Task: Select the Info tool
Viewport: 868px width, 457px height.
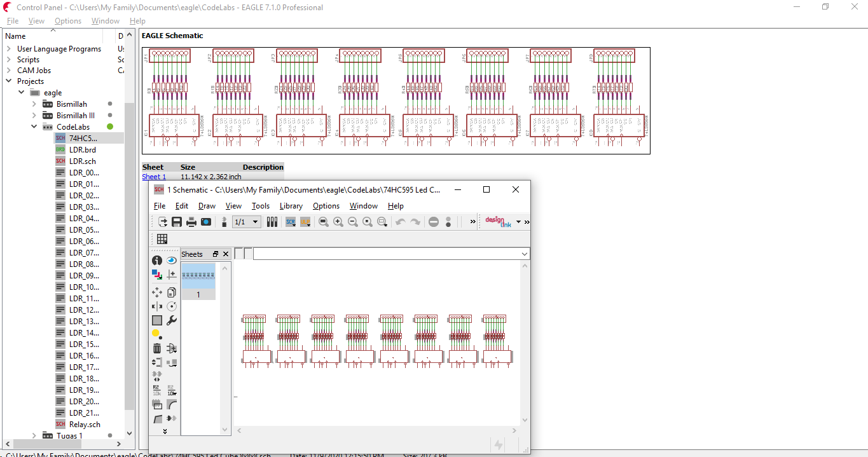Action: coord(157,261)
